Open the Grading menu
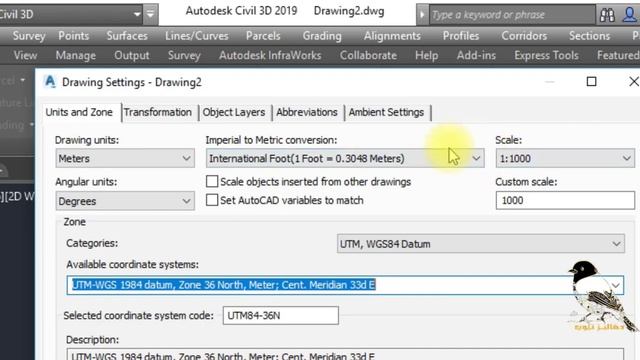Viewport: 640px width, 360px height. click(322, 36)
